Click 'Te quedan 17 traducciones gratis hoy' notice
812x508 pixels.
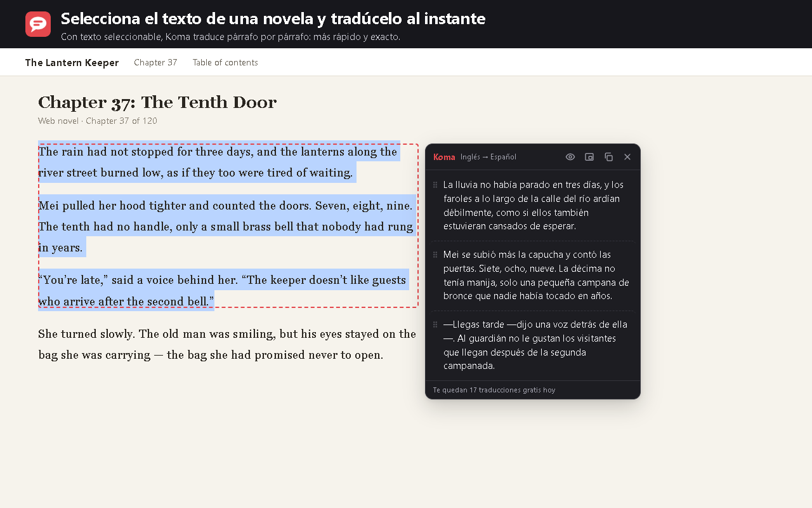(494, 390)
